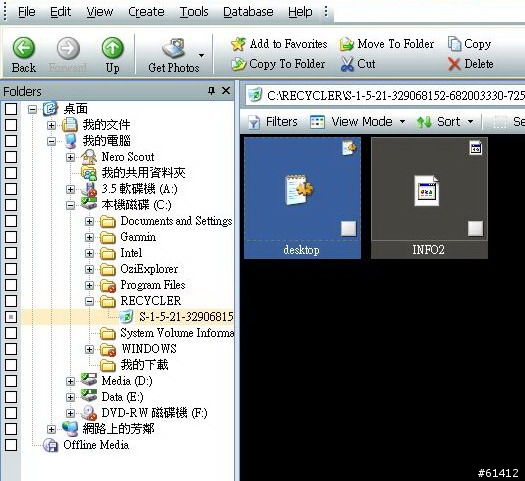Check the box beside OziExplorer
525x481 pixels.
[11, 269]
